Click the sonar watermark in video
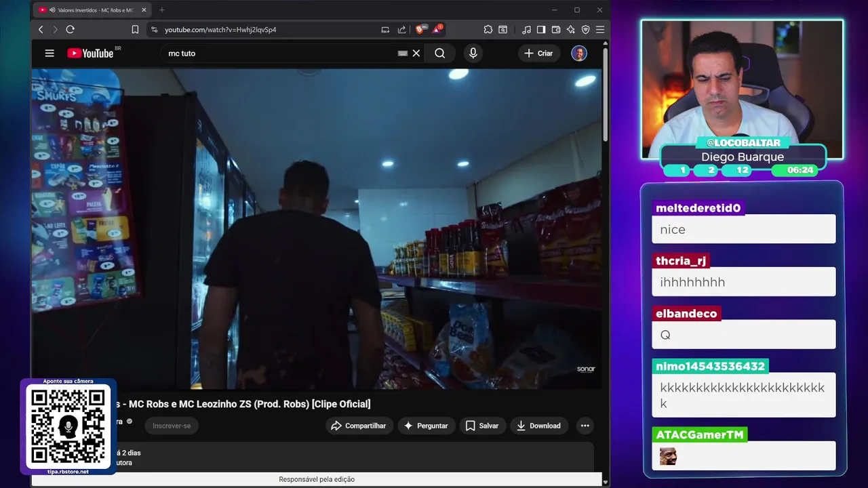The width and height of the screenshot is (868, 488). coord(586,369)
